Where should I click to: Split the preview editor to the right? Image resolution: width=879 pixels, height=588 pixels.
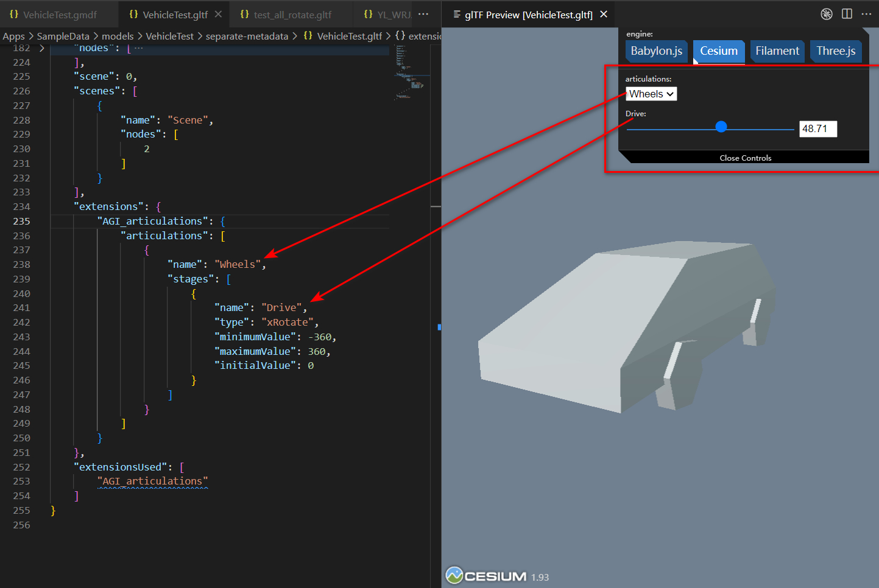(847, 14)
